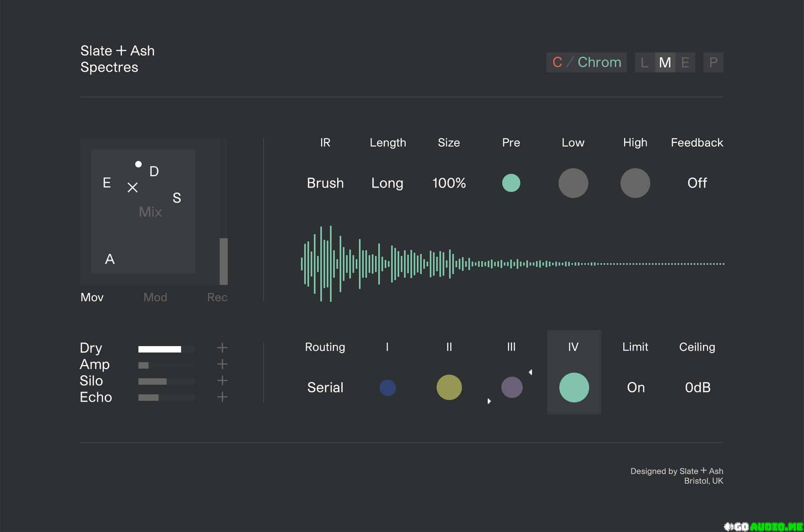The height and width of the screenshot is (532, 804).
Task: Click the Silo level slider
Action: (x=167, y=381)
